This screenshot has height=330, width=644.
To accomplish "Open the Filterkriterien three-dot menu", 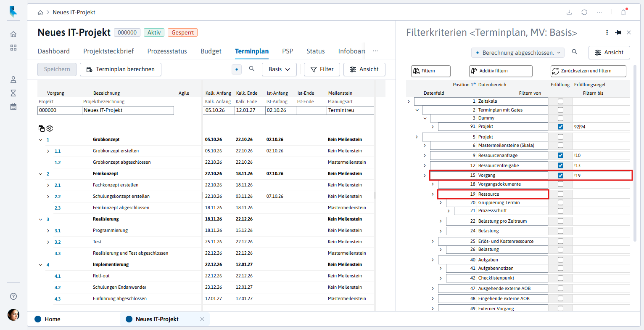I will coord(607,32).
